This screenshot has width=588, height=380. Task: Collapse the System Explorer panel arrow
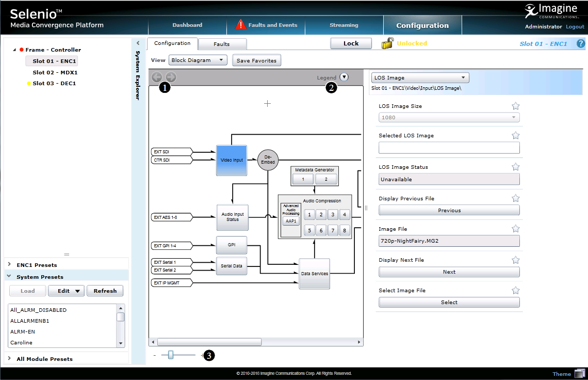tap(138, 43)
